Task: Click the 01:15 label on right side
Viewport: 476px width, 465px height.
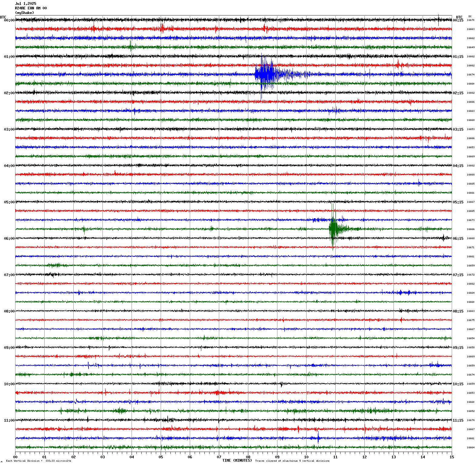Action: (x=458, y=57)
